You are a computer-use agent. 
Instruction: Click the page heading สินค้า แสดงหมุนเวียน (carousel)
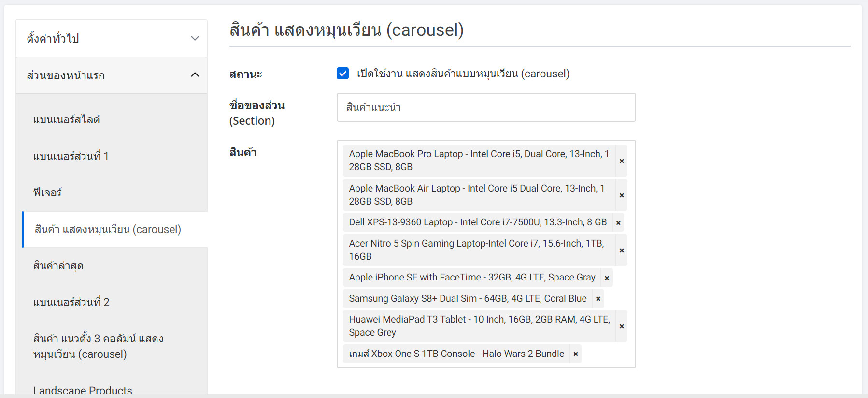(x=346, y=30)
